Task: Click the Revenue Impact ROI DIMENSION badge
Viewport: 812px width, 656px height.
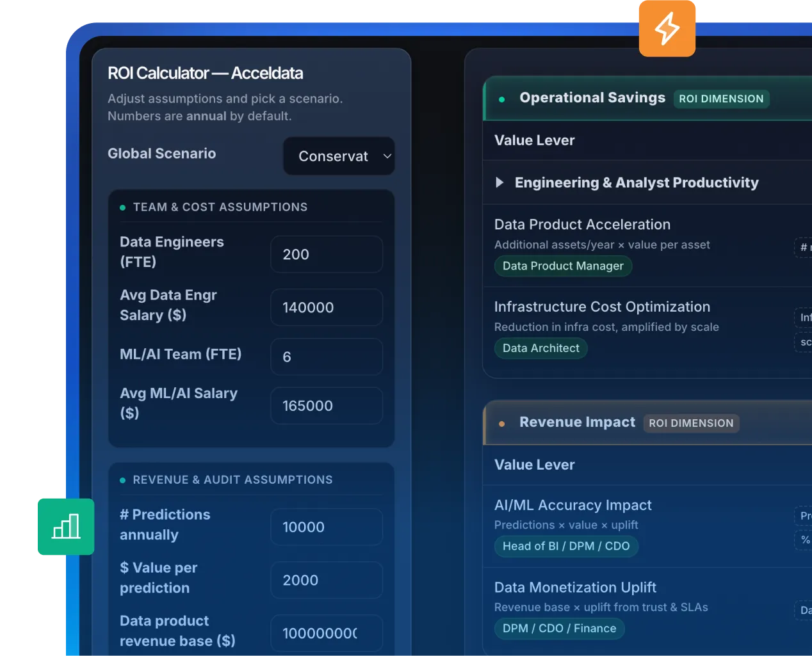Action: (691, 423)
